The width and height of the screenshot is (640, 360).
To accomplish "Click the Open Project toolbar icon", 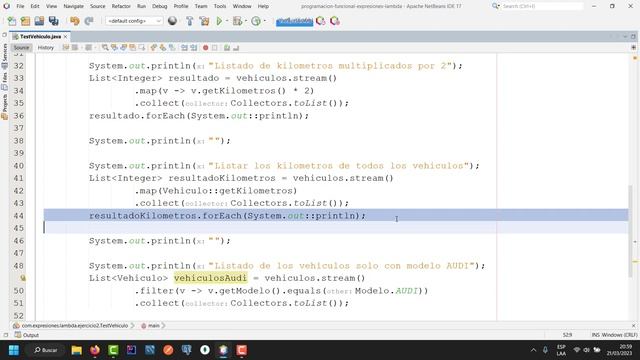I will 39,21.
